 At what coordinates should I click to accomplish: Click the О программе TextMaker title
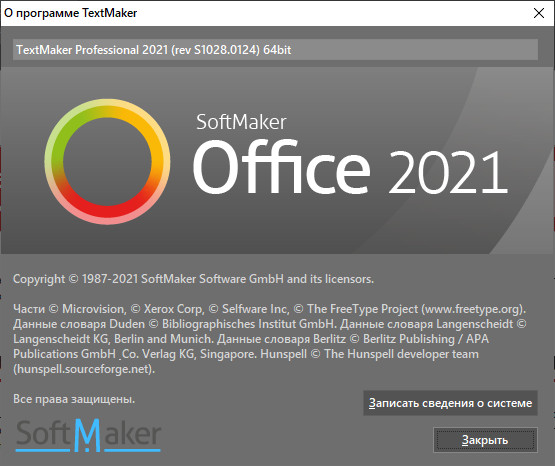tap(70, 13)
